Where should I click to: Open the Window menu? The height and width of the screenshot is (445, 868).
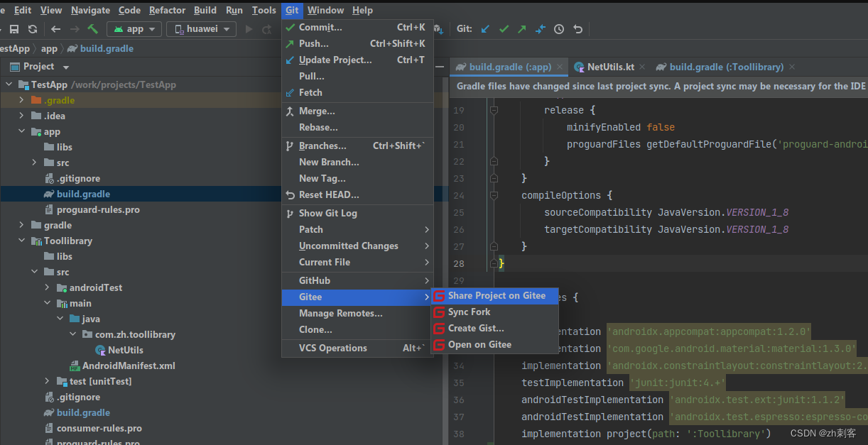tap(326, 10)
